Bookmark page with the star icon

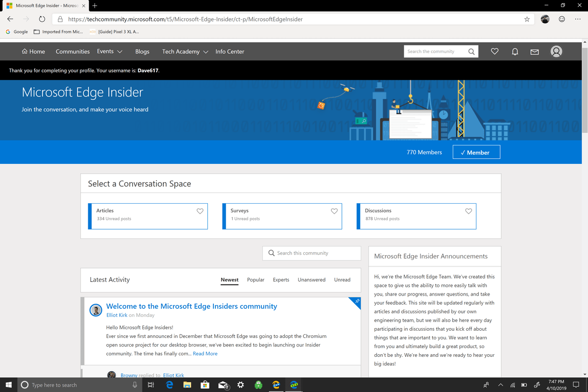(527, 19)
